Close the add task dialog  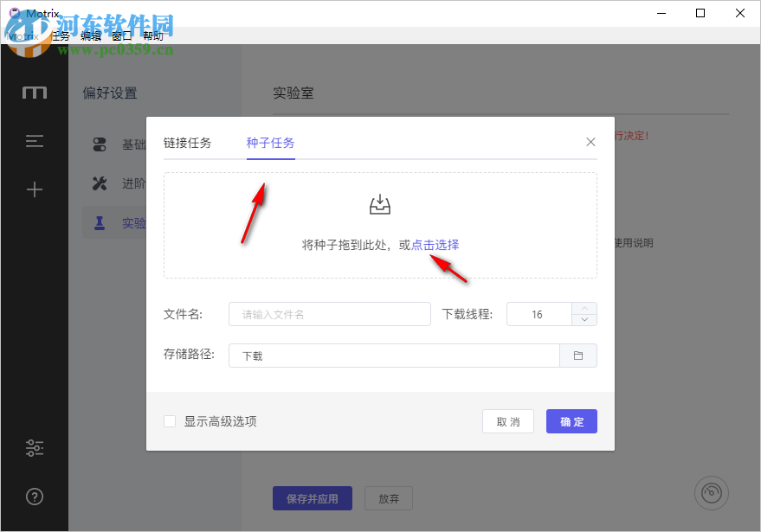pyautogui.click(x=590, y=142)
